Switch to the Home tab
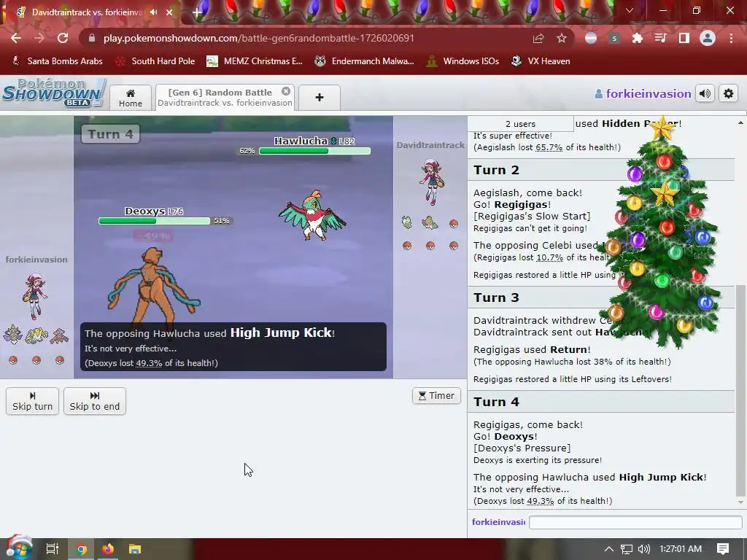The image size is (747, 560). click(131, 98)
